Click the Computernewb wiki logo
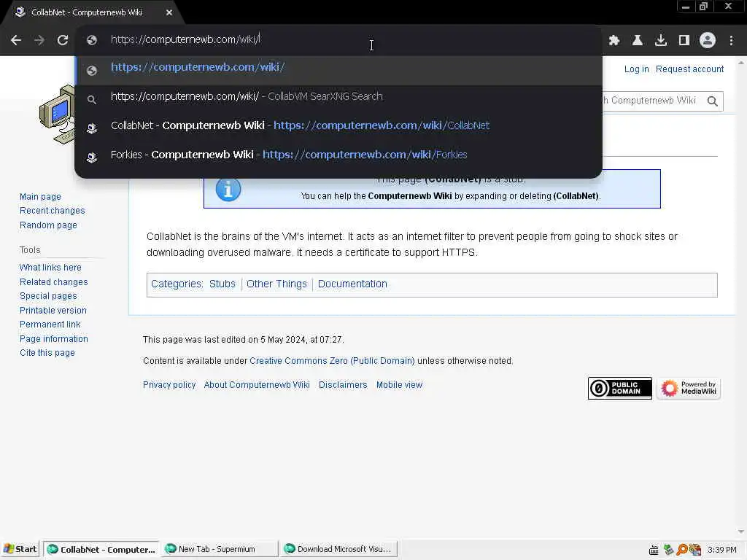Screen dimensions: 747x560 coord(57,114)
